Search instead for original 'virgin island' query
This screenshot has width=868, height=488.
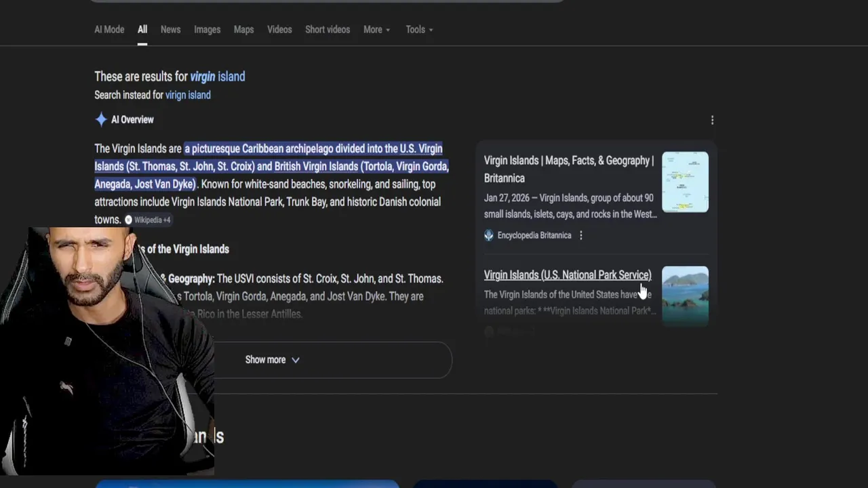pos(188,95)
